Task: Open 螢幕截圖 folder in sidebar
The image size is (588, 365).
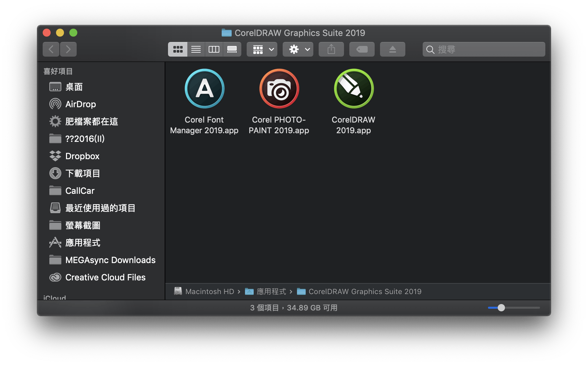Action: click(101, 225)
